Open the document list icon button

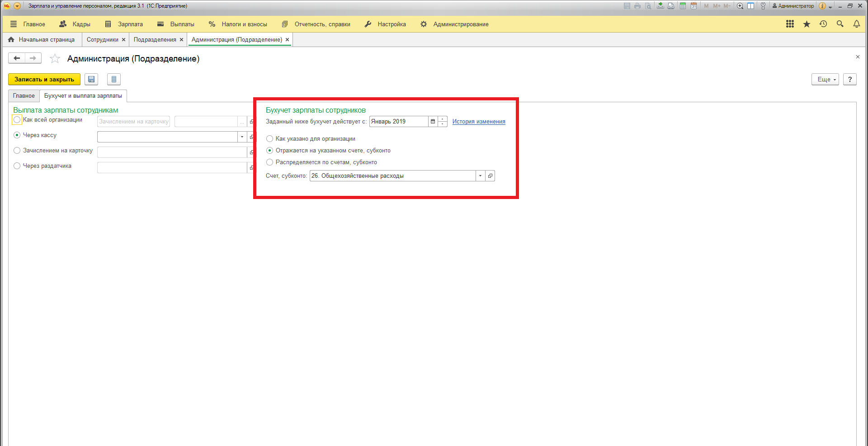(114, 79)
